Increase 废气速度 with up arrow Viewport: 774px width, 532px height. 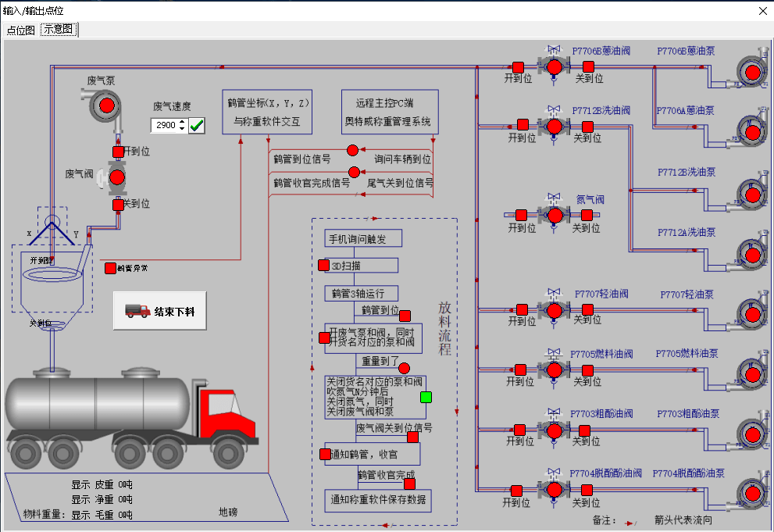pyautogui.click(x=182, y=122)
